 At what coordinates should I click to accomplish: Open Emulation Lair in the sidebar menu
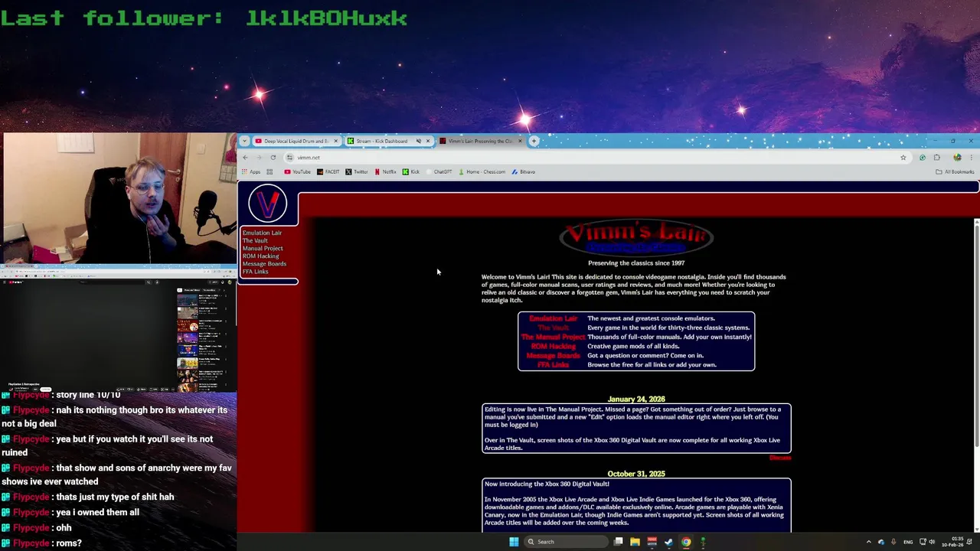(262, 233)
